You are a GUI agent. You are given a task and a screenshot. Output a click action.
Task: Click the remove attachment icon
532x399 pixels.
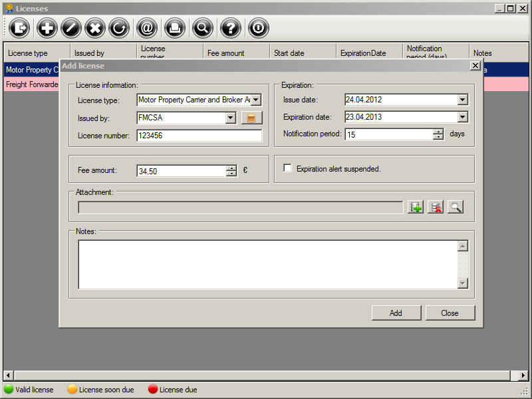pyautogui.click(x=435, y=207)
